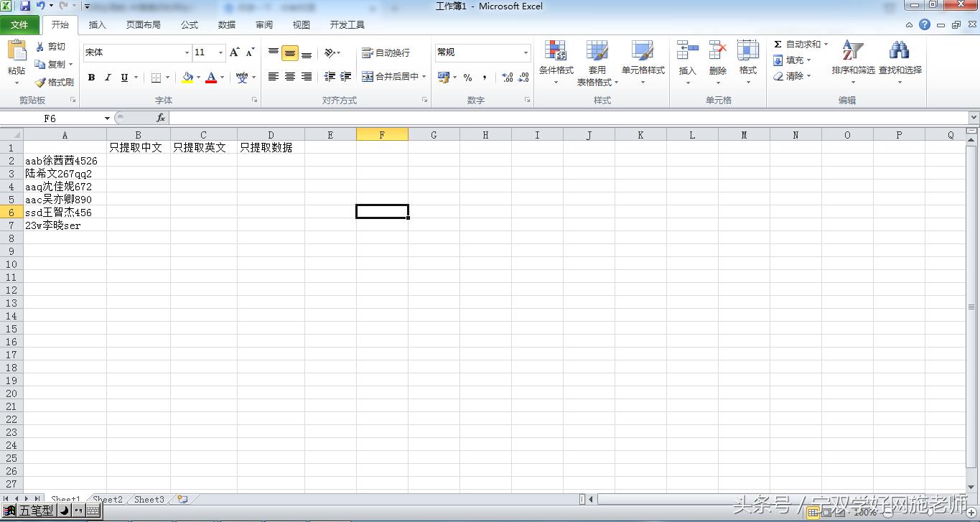Open Format as Table (套用表格格式)
Viewport: 980px width, 522px height.
point(597,62)
